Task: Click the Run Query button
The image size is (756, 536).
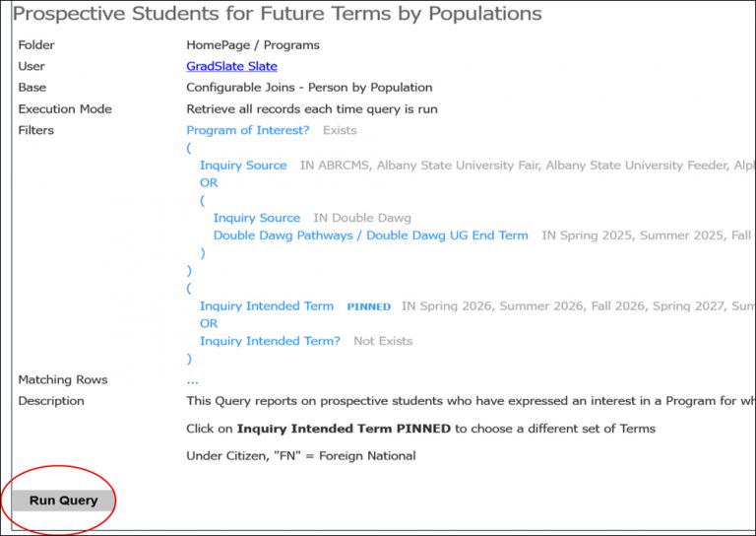Action: (63, 501)
